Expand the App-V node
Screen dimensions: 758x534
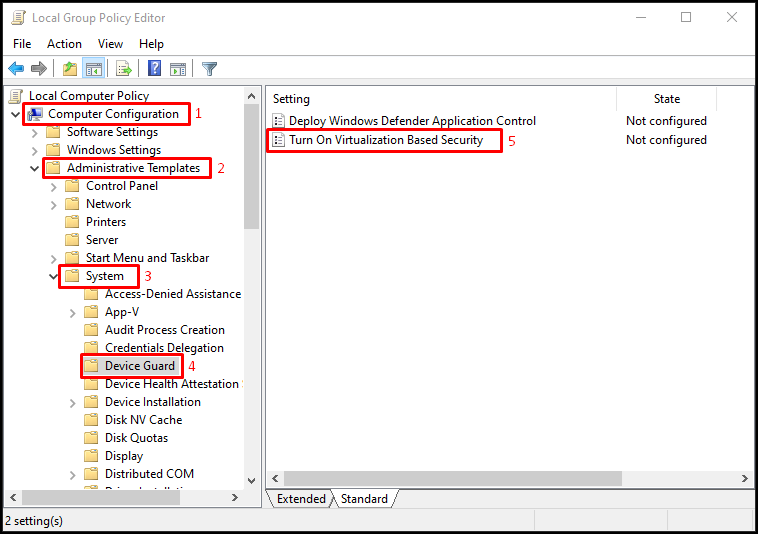pyautogui.click(x=73, y=313)
